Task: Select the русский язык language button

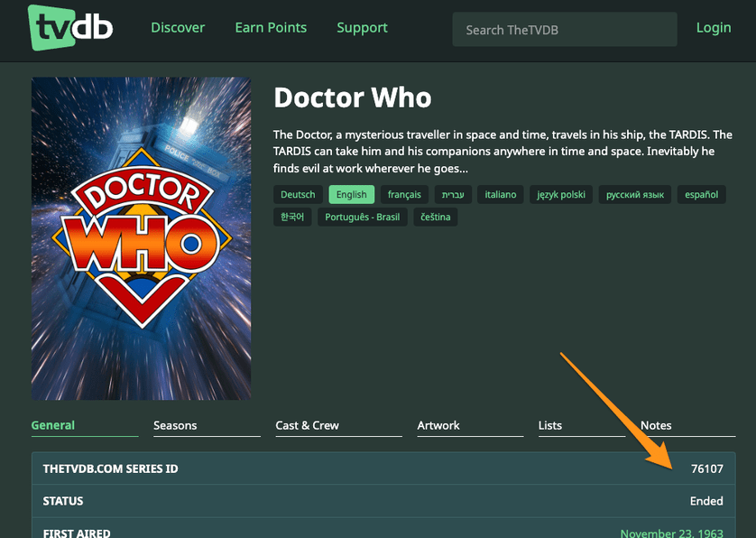Action: (635, 194)
